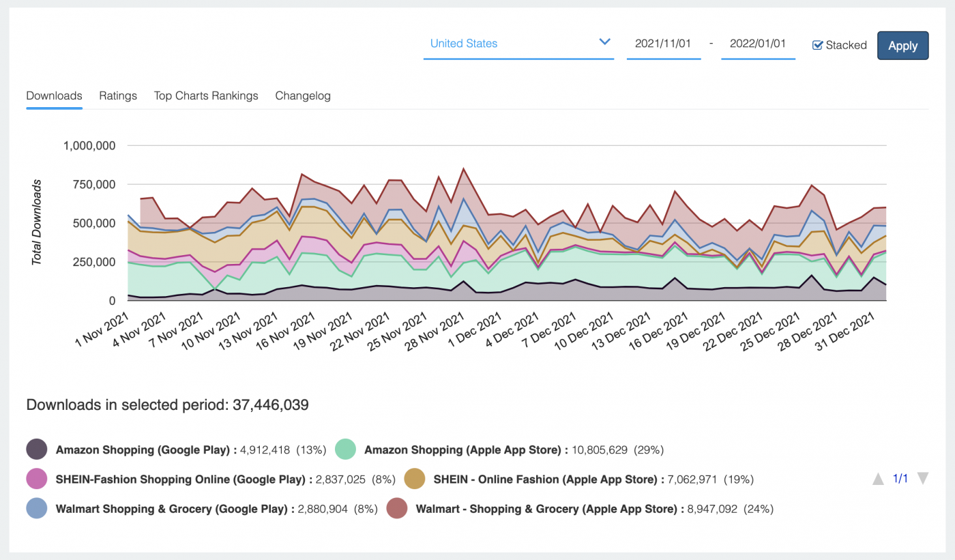Enable Stacked view for the chart
955x560 pixels.
tap(817, 45)
